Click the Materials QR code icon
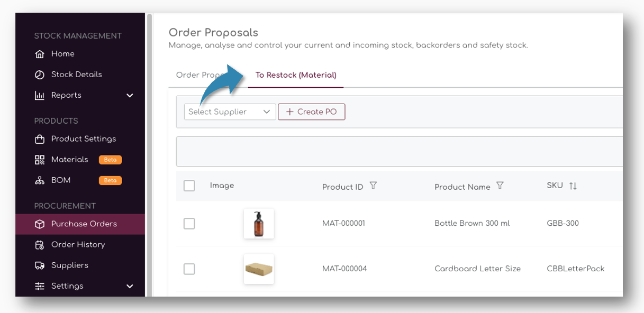Viewport: 644px width, 313px height. (x=39, y=160)
